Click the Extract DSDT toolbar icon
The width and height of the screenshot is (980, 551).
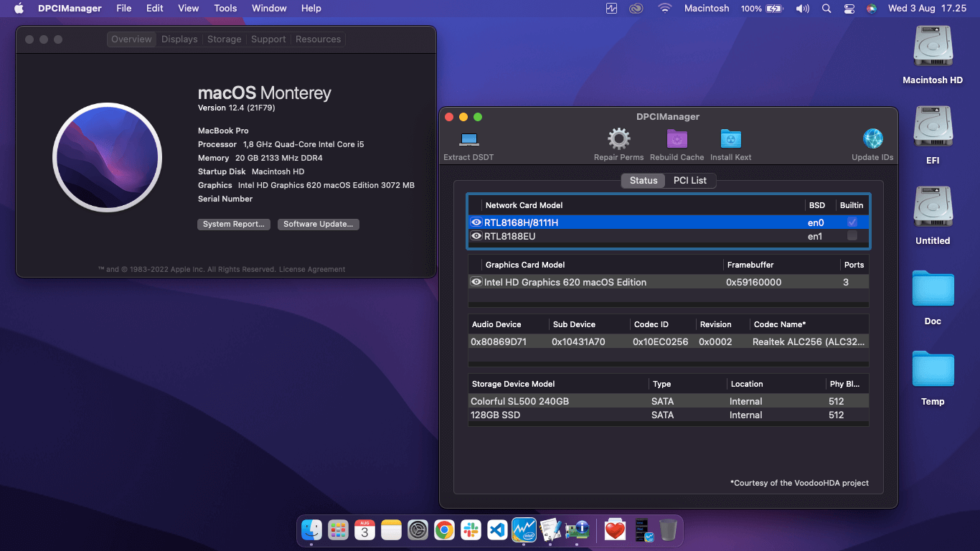point(469,139)
